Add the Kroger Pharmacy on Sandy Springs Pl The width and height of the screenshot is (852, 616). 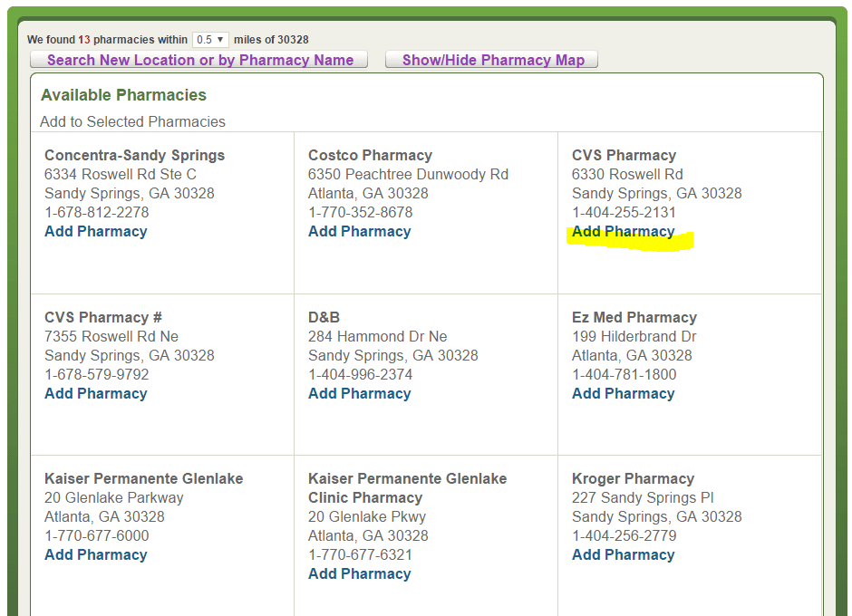tap(623, 554)
